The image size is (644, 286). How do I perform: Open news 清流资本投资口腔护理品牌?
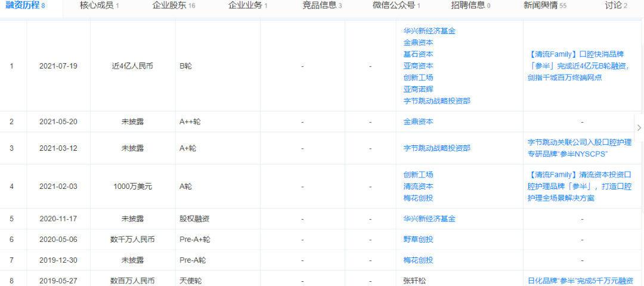tap(580, 186)
